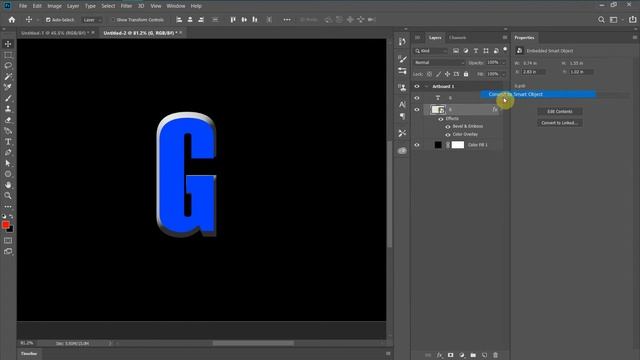640x360 pixels.
Task: Switch to the Channels tab
Action: pos(458,38)
